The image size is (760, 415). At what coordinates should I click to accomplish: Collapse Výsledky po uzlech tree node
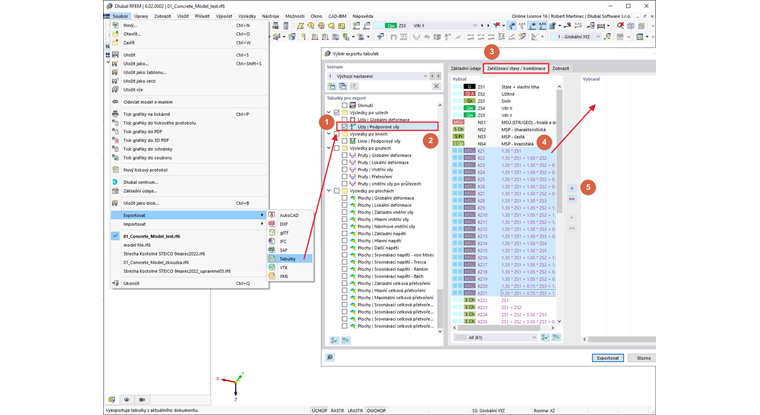[x=329, y=112]
